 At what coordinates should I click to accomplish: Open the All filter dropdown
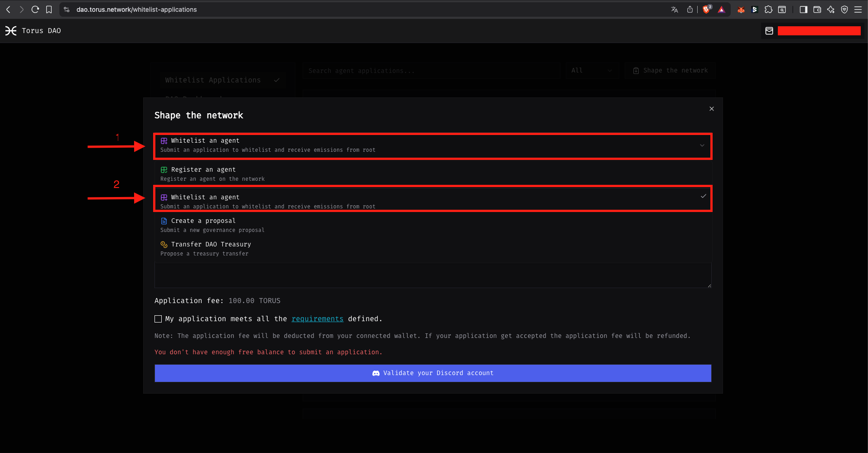coord(592,70)
